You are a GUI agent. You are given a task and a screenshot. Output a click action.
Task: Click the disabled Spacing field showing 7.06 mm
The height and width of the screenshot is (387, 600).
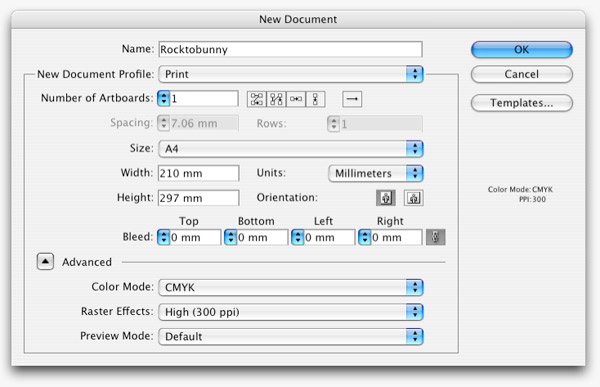click(x=204, y=124)
